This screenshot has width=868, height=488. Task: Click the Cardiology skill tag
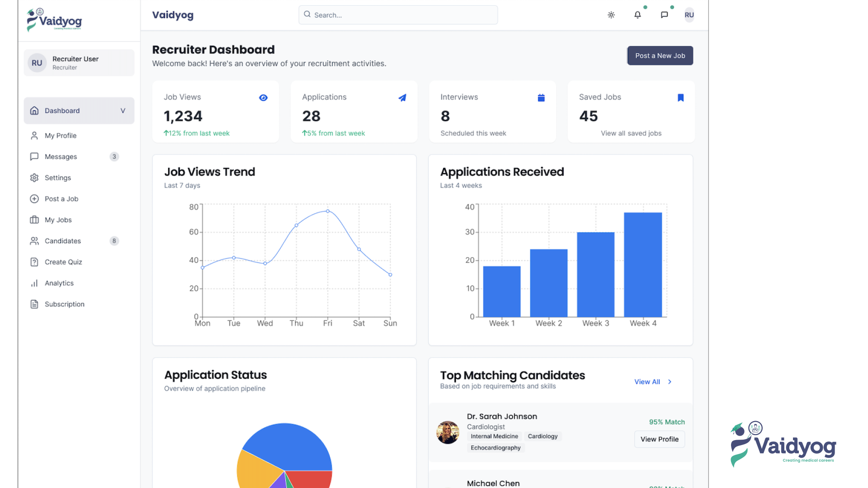(542, 436)
